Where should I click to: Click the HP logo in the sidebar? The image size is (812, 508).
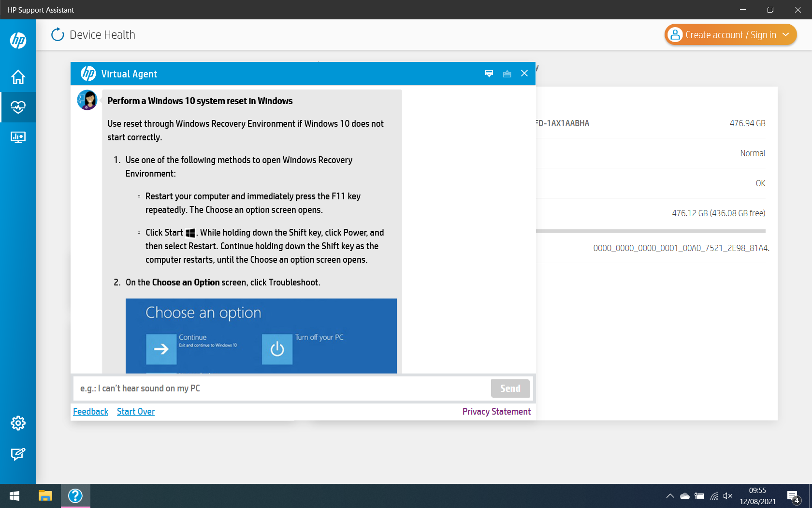pos(18,41)
